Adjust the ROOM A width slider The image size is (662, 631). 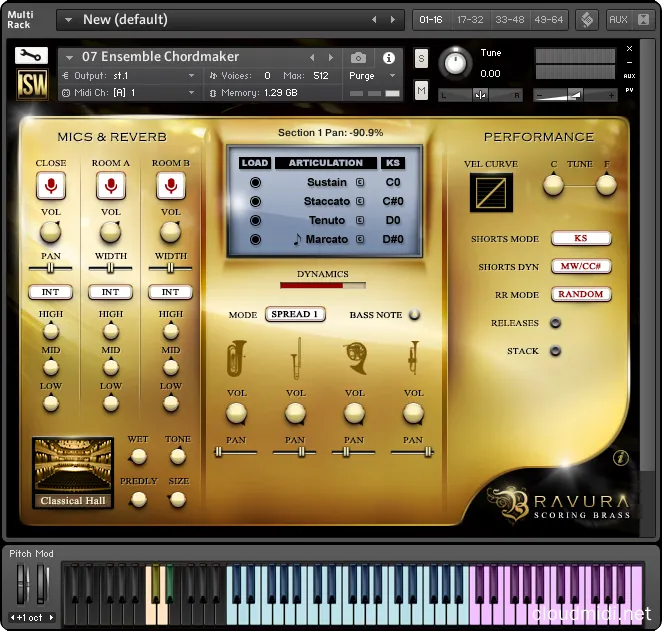pos(111,269)
